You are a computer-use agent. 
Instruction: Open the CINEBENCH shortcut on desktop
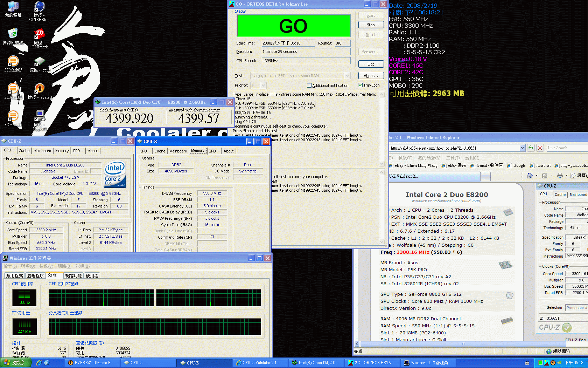click(39, 11)
